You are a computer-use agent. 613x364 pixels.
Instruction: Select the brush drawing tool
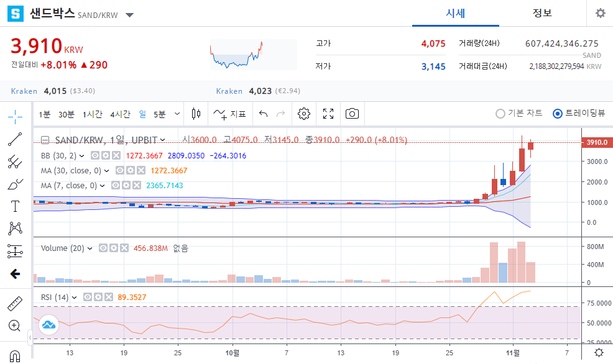(x=15, y=184)
